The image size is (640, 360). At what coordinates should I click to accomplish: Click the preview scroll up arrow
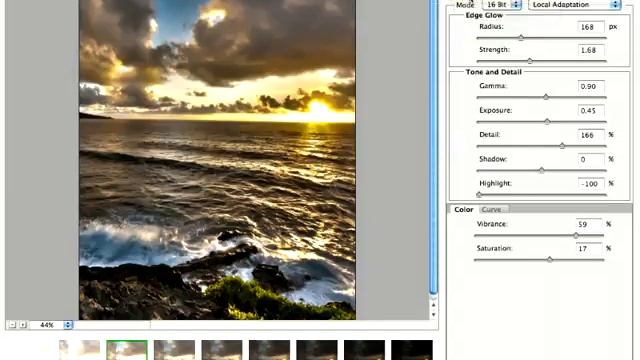click(433, 305)
